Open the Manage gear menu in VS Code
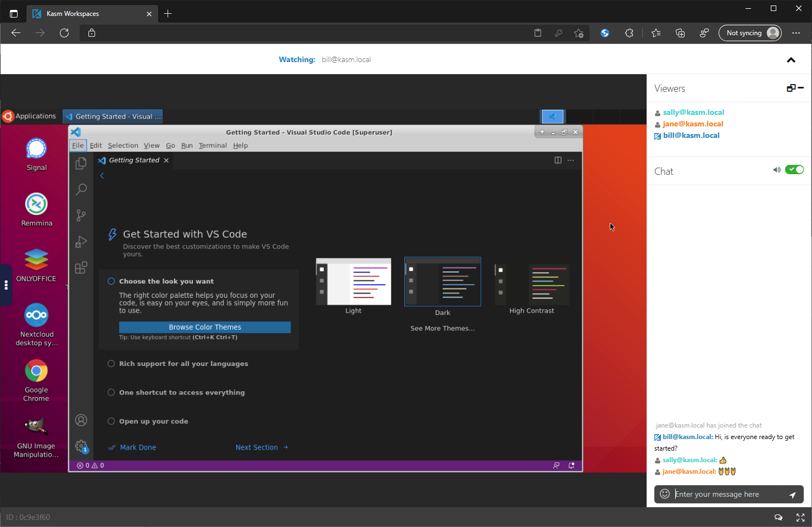The width and height of the screenshot is (812, 527). [81, 446]
